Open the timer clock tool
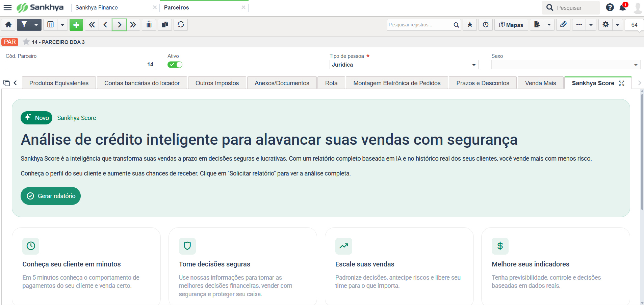 click(486, 25)
